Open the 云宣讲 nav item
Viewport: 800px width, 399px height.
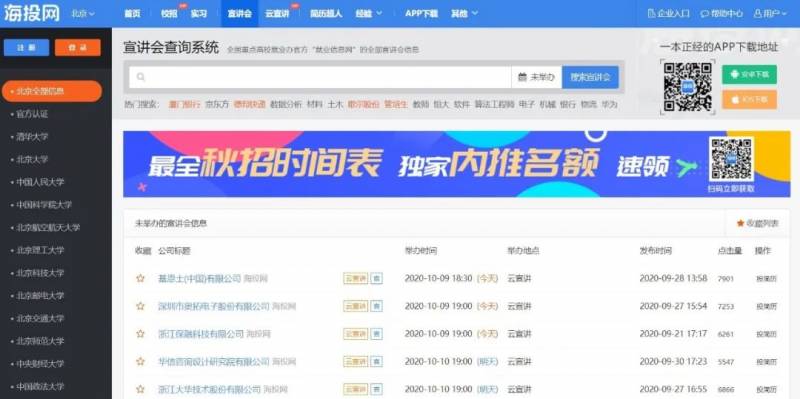pyautogui.click(x=277, y=14)
